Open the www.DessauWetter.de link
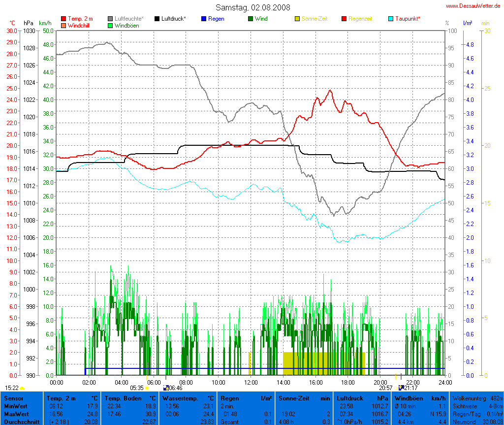Screen dimensions: 504x425 pos(473,6)
